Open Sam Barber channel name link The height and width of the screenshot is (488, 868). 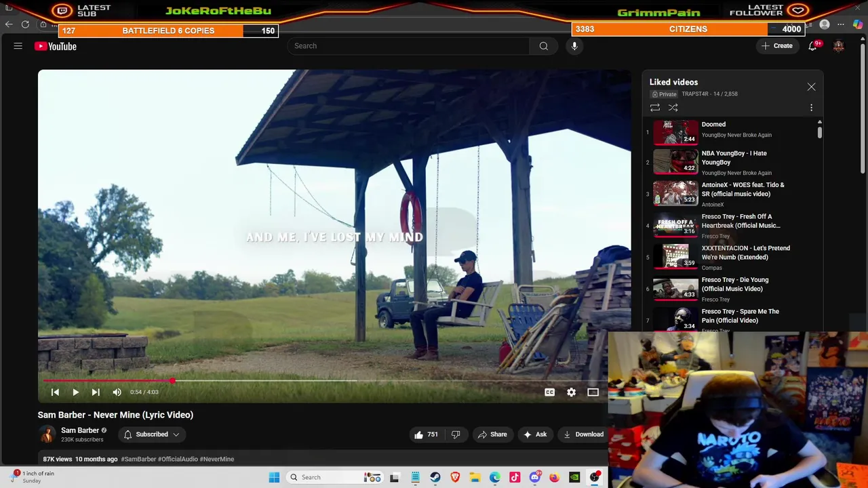click(80, 430)
